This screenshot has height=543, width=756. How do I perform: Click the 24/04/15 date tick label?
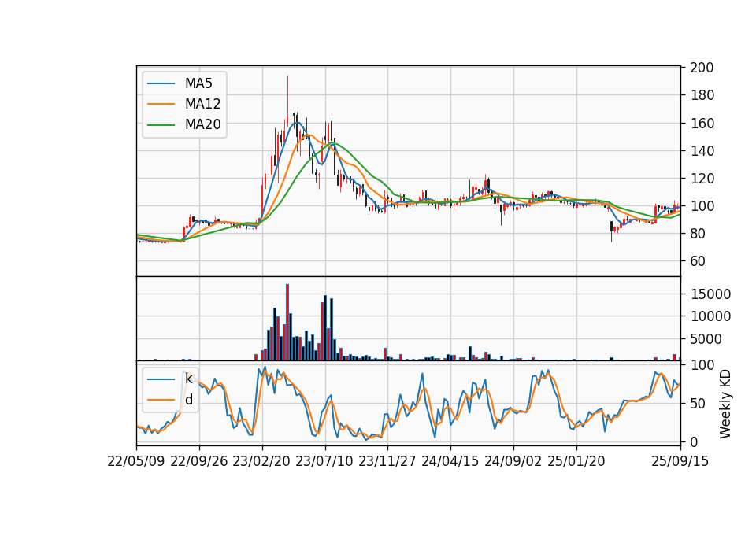pos(450,461)
